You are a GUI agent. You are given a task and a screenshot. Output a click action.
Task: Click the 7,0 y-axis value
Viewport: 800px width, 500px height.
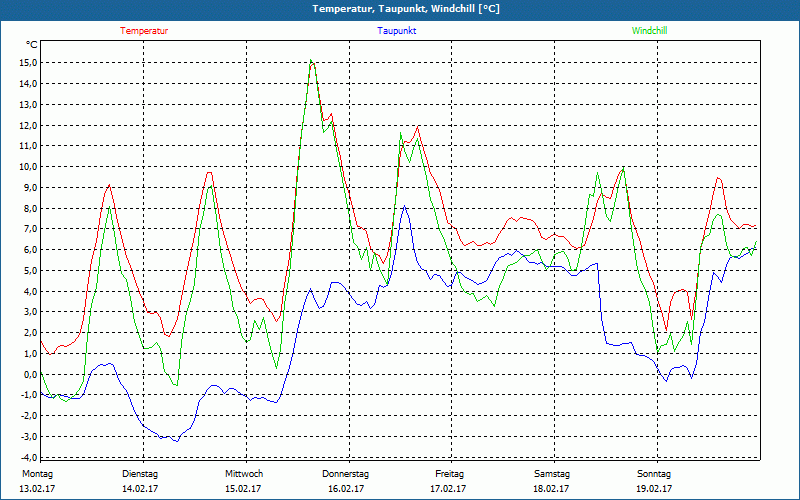point(31,229)
